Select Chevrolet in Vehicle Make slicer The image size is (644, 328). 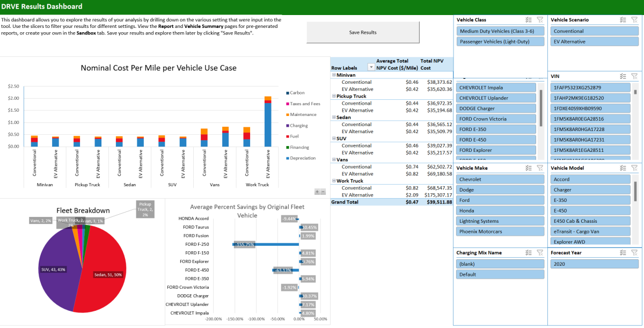tap(501, 179)
